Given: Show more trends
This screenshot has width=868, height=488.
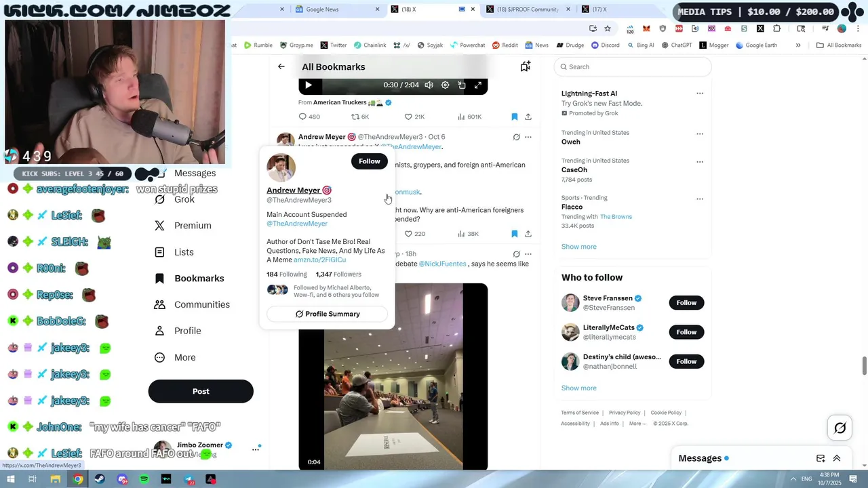Looking at the screenshot, I should (578, 247).
